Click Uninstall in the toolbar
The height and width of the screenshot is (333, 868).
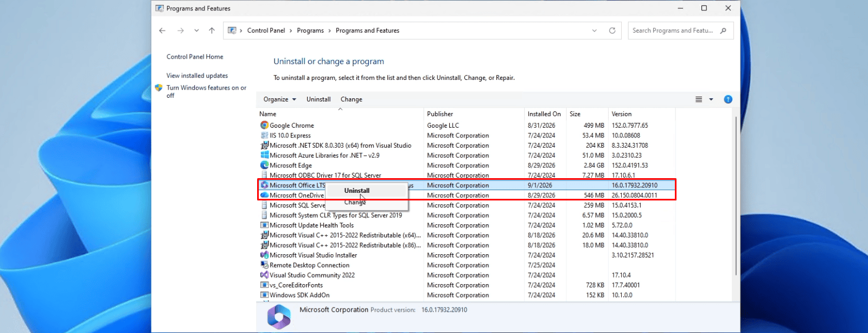click(318, 99)
